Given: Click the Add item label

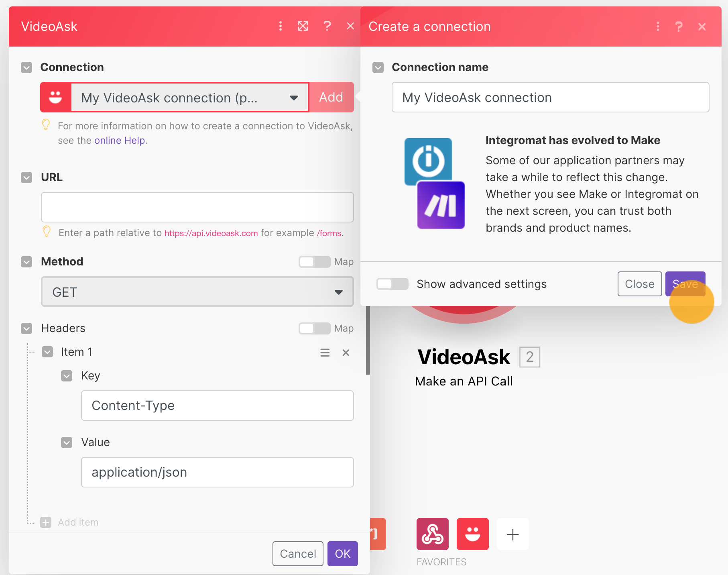Looking at the screenshot, I should [x=78, y=522].
